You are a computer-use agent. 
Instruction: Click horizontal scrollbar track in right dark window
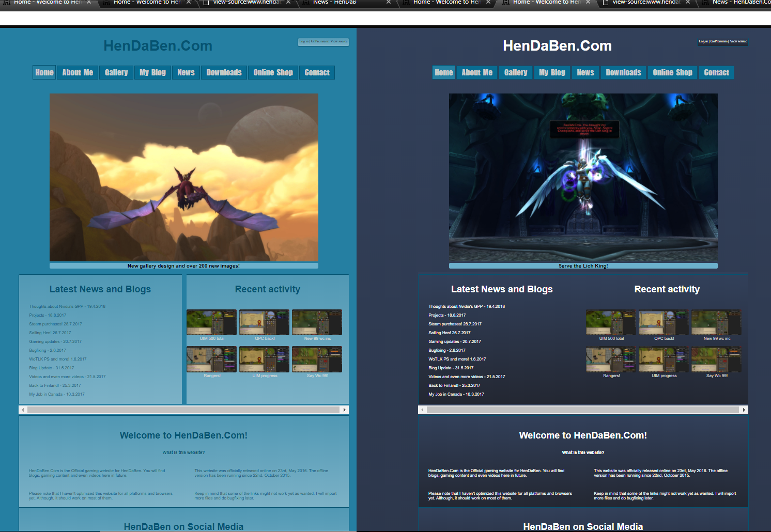point(583,410)
